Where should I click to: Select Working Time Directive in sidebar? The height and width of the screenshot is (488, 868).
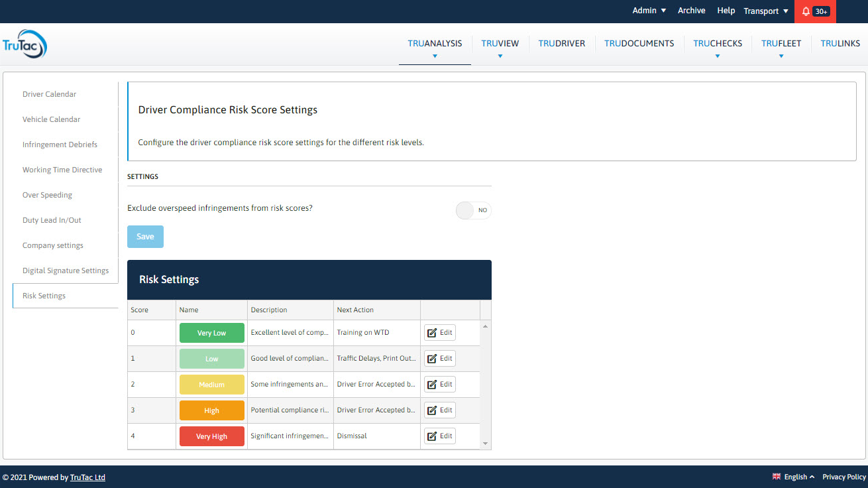click(62, 169)
